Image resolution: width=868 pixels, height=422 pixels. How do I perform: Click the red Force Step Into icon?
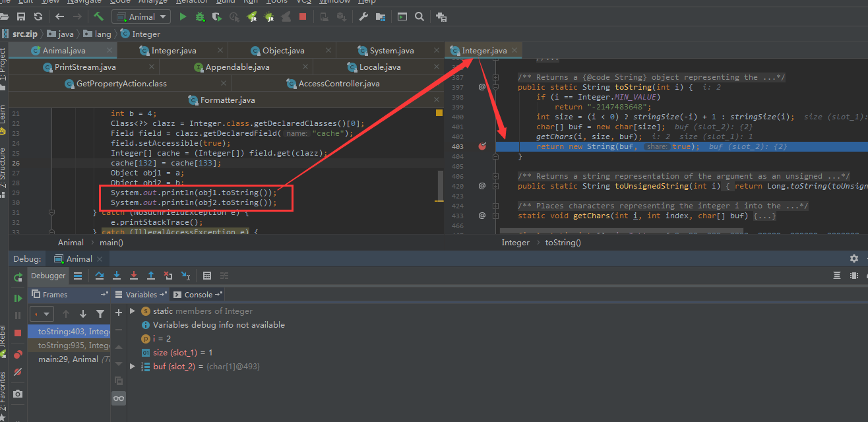pos(134,276)
